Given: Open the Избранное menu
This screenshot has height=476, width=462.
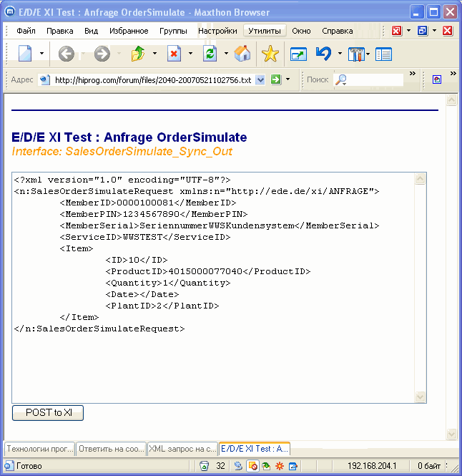Looking at the screenshot, I should [x=129, y=31].
